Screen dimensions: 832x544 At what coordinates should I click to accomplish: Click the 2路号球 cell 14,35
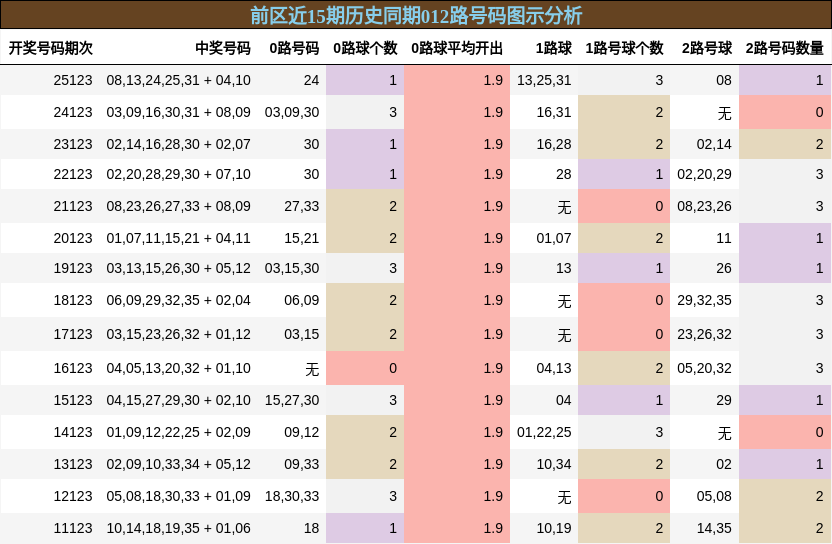click(714, 528)
